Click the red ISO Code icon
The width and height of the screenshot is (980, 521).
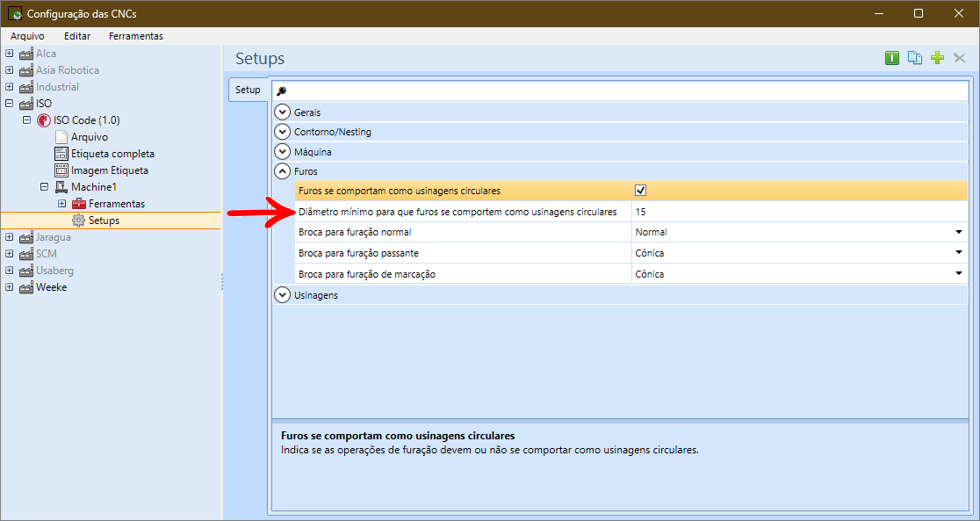pyautogui.click(x=44, y=120)
